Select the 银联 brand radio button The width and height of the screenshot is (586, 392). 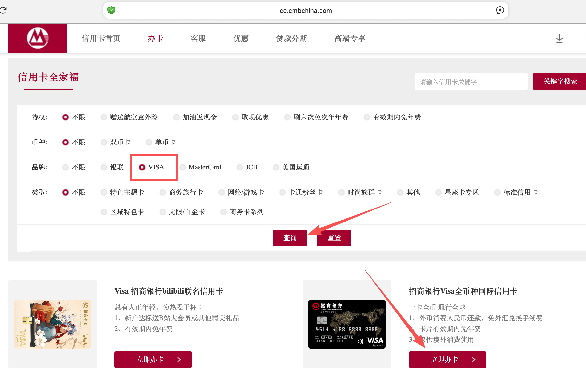tap(104, 167)
